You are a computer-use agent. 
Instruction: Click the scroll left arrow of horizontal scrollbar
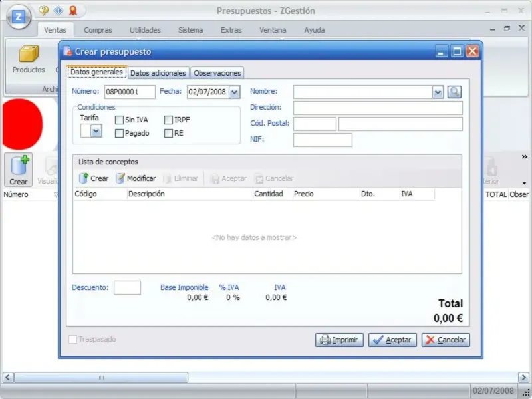[8, 378]
